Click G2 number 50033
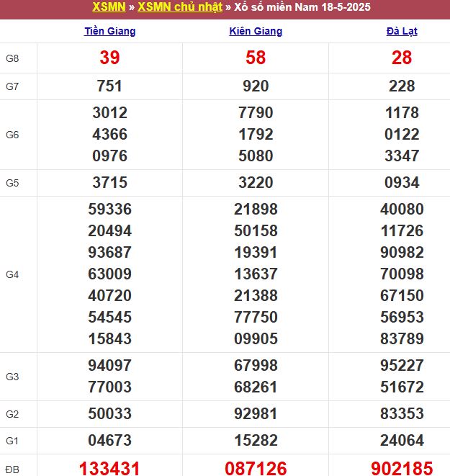 pos(110,413)
